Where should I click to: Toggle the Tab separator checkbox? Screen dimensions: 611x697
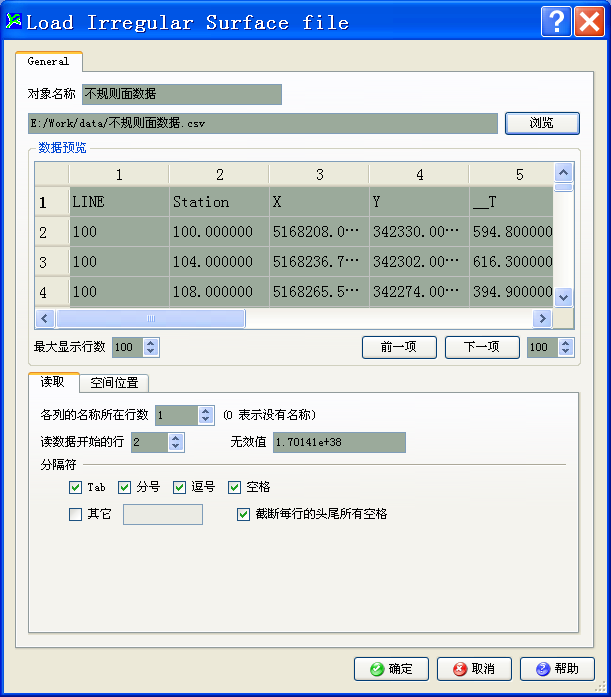(76, 488)
